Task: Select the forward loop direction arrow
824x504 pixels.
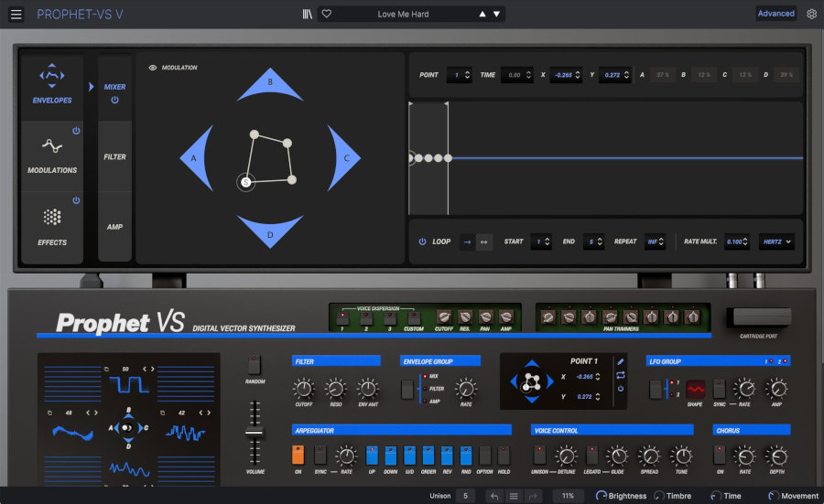Action: [467, 241]
